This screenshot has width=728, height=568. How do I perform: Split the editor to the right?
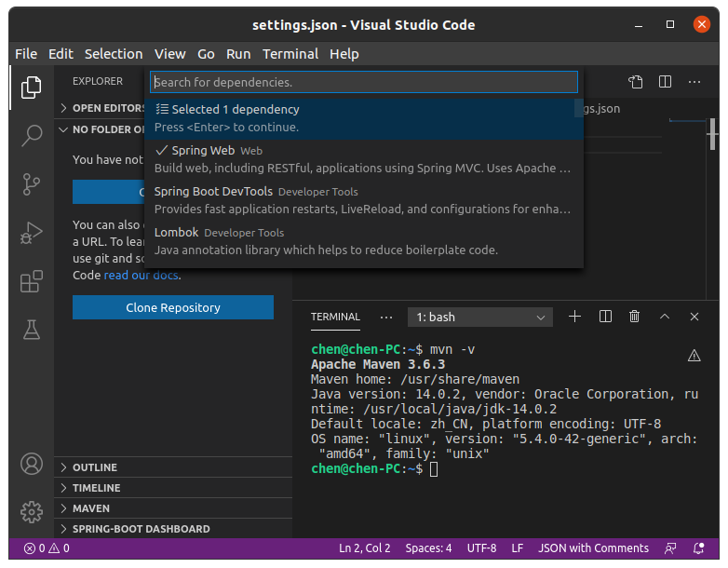coord(665,82)
